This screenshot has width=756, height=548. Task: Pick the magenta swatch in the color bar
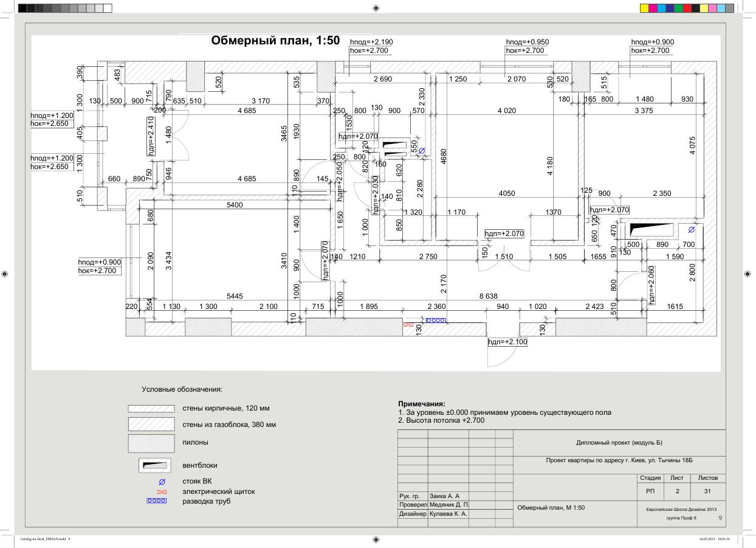tap(653, 9)
